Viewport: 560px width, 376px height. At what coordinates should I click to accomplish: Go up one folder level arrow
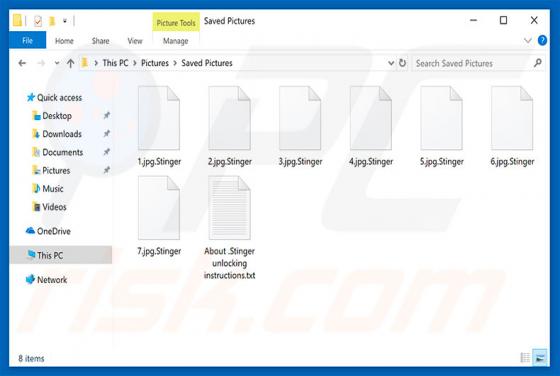point(71,64)
